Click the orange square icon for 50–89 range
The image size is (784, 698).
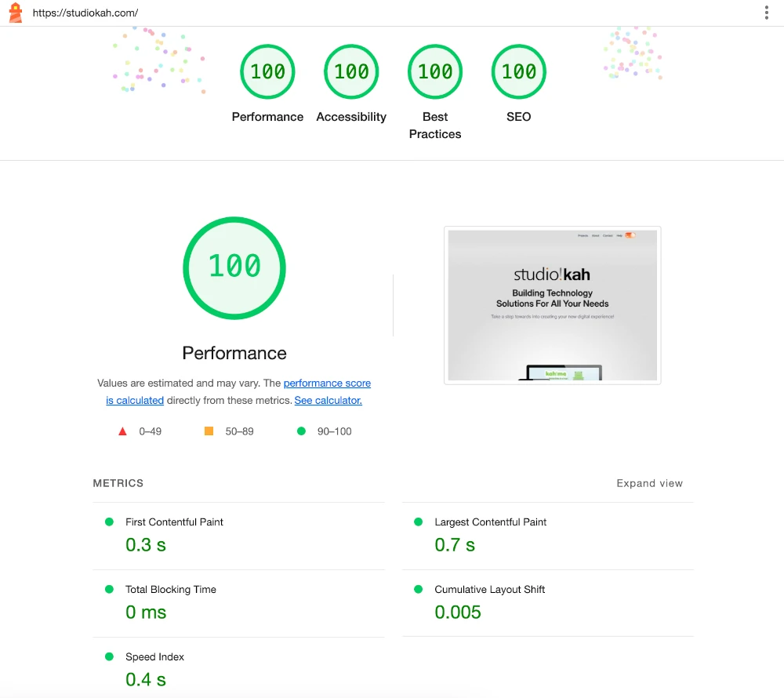point(209,431)
